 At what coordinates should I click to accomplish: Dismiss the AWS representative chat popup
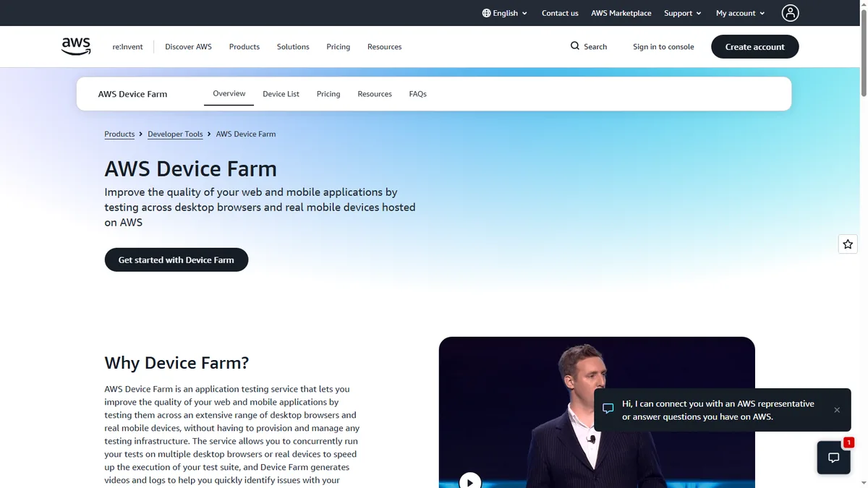pyautogui.click(x=837, y=410)
